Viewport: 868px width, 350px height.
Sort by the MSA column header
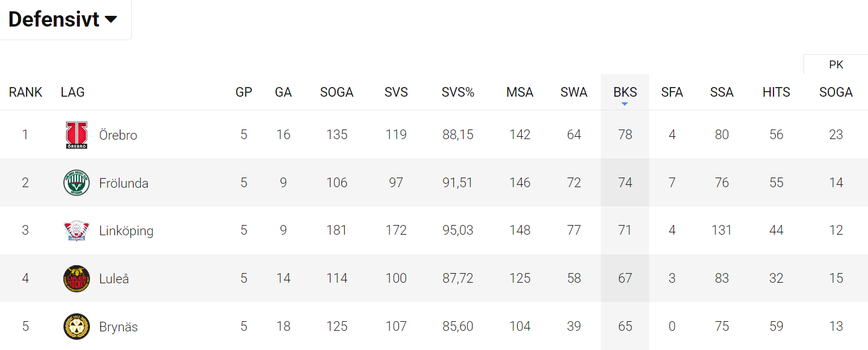(x=519, y=92)
